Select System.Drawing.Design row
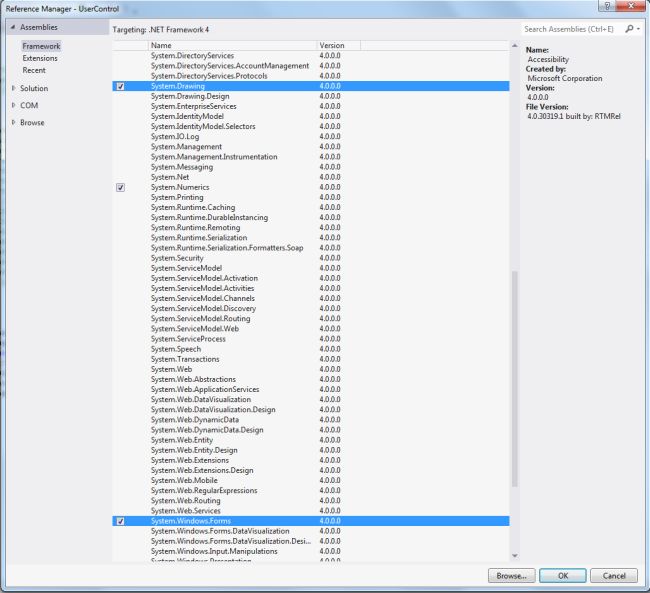 310,96
